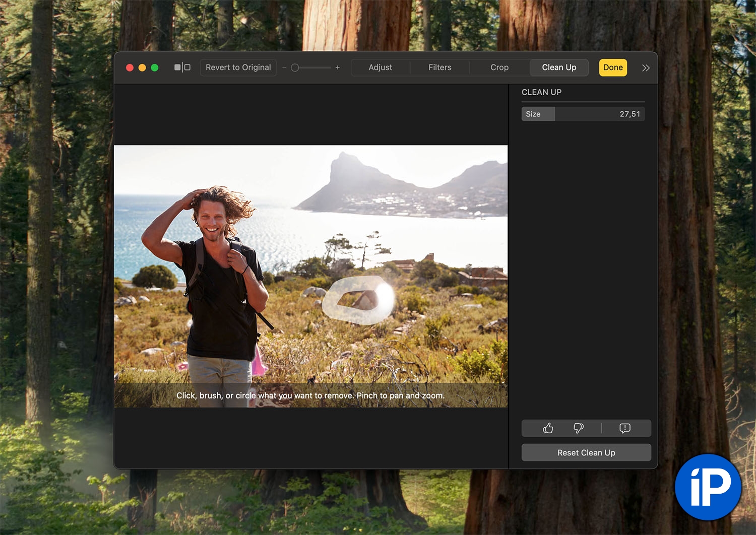Select the Clean Up tab
The height and width of the screenshot is (535, 756).
[x=559, y=68]
